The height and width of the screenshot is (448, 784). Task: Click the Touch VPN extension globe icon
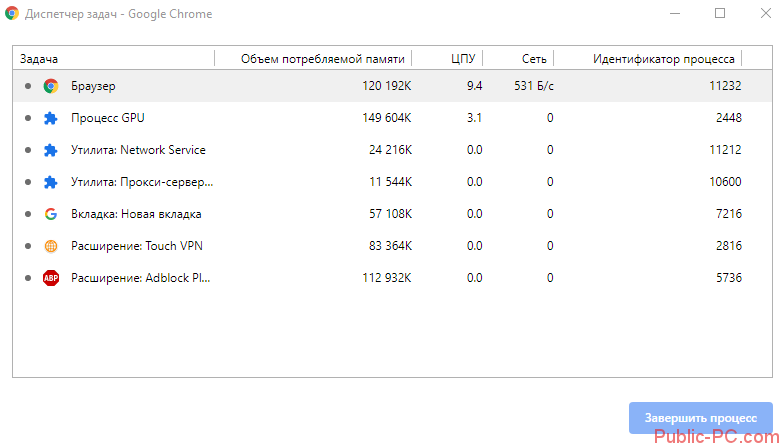(x=50, y=246)
